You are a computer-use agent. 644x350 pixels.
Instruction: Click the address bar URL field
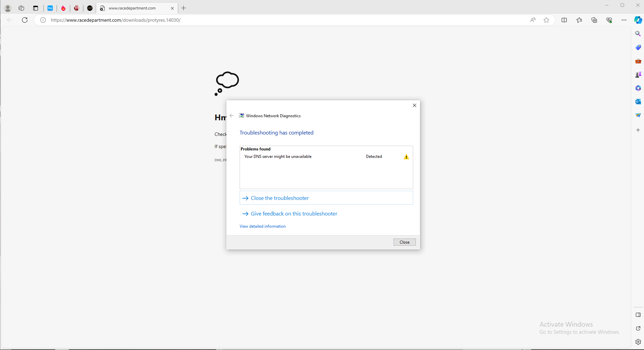(271, 20)
